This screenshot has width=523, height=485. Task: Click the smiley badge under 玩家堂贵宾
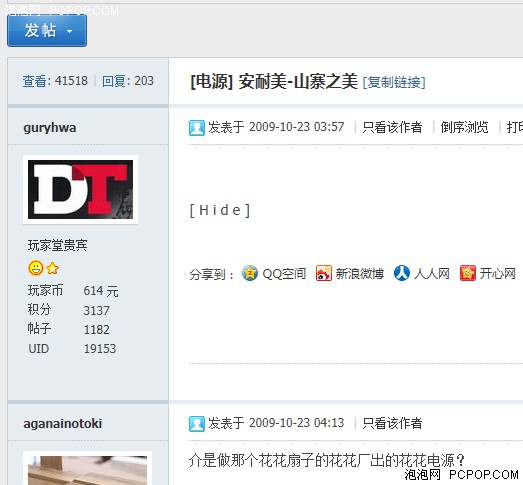coord(36,268)
